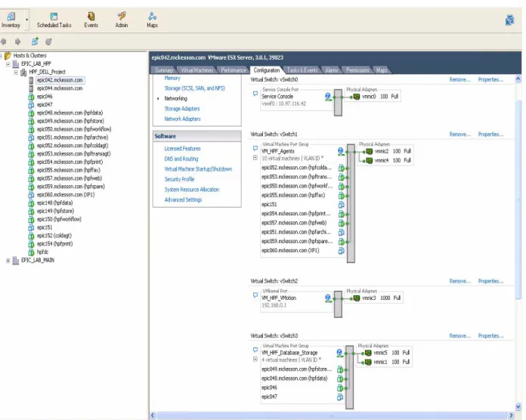Click speech bubble icon beside VM_HPF_Agents
This screenshot has width=526, height=420.
(255, 148)
